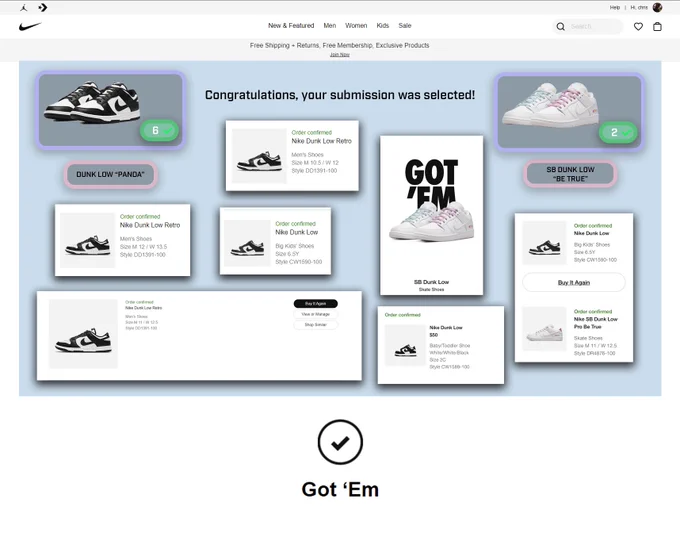Click "Baby/Toddler Shoe" text
Viewport: 680px width, 541px height.
pos(450,345)
